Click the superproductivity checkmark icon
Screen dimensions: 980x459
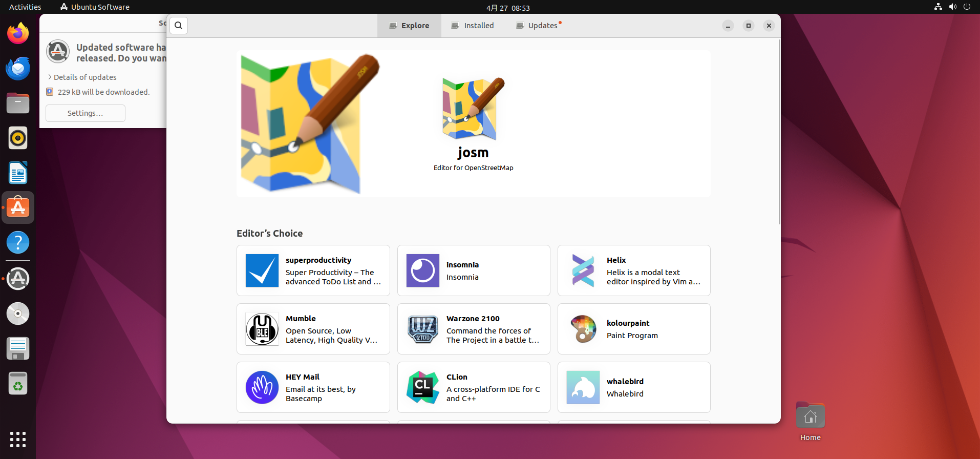point(262,270)
